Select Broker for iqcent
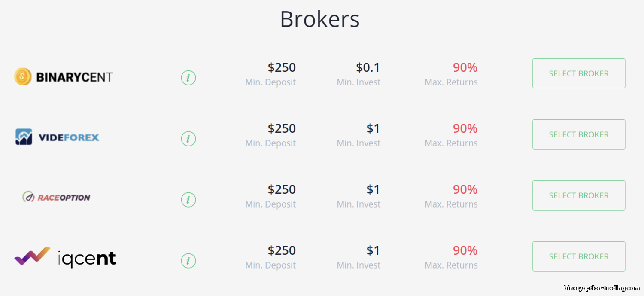The width and height of the screenshot is (644, 296). tap(579, 256)
